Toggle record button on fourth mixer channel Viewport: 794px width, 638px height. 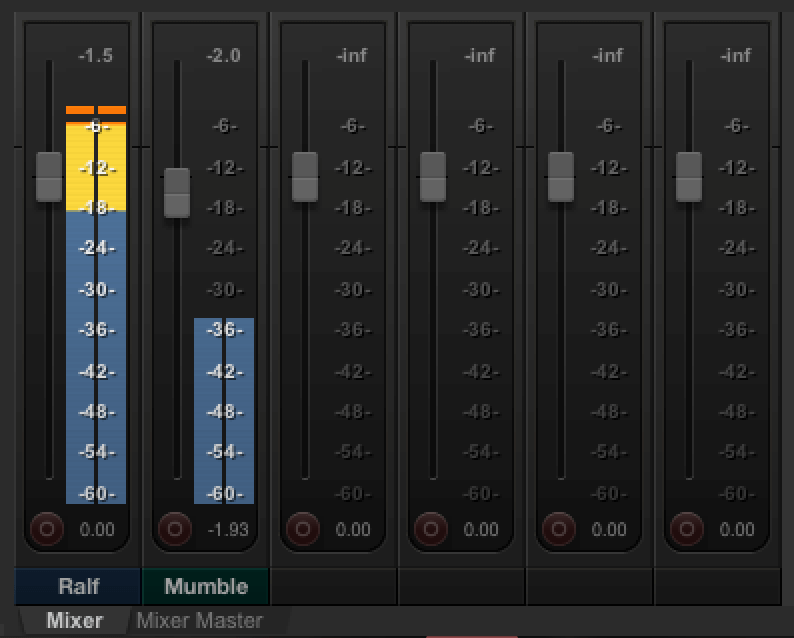click(x=430, y=528)
